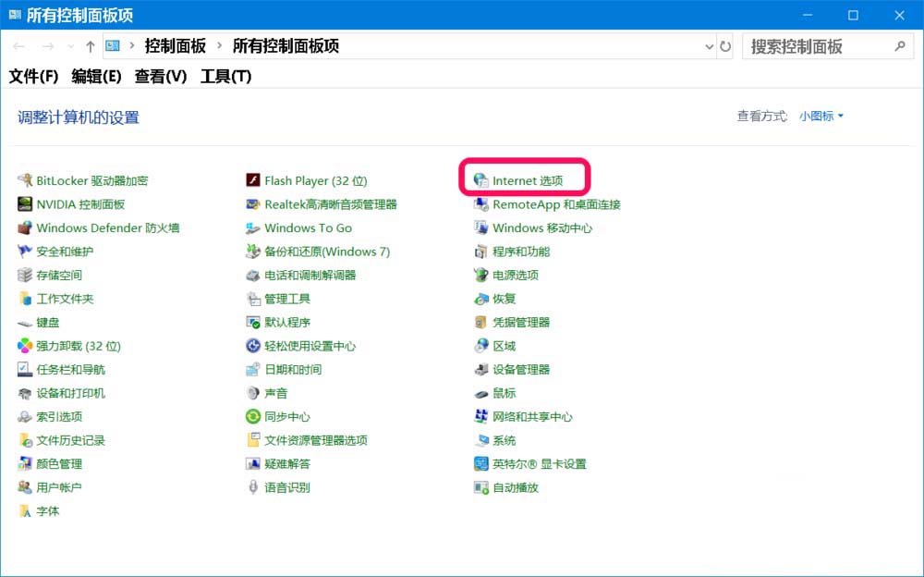Viewport: 924px width, 577px height.
Task: Click the 默认程序 icon
Action: [x=253, y=322]
